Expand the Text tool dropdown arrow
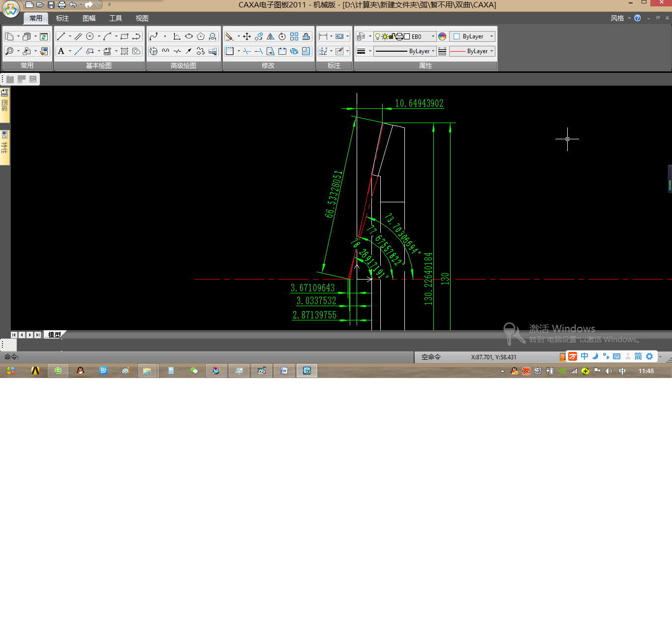This screenshot has height=630, width=672. (70, 51)
